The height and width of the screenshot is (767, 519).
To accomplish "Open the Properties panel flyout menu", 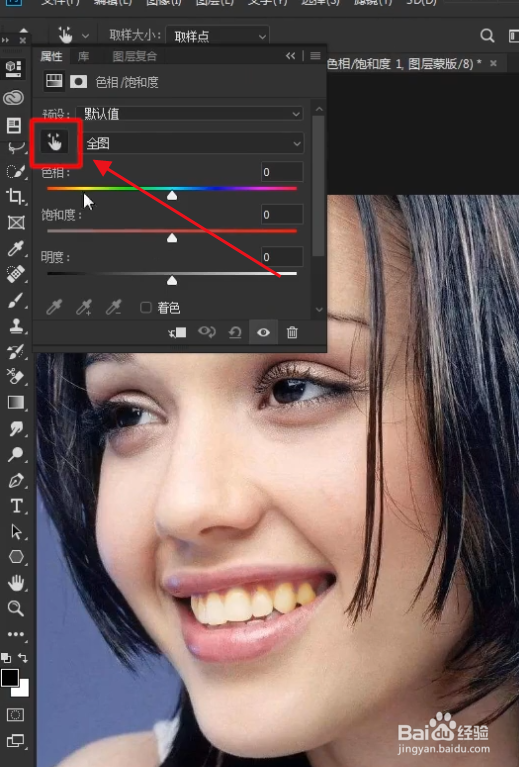I will pos(316,56).
